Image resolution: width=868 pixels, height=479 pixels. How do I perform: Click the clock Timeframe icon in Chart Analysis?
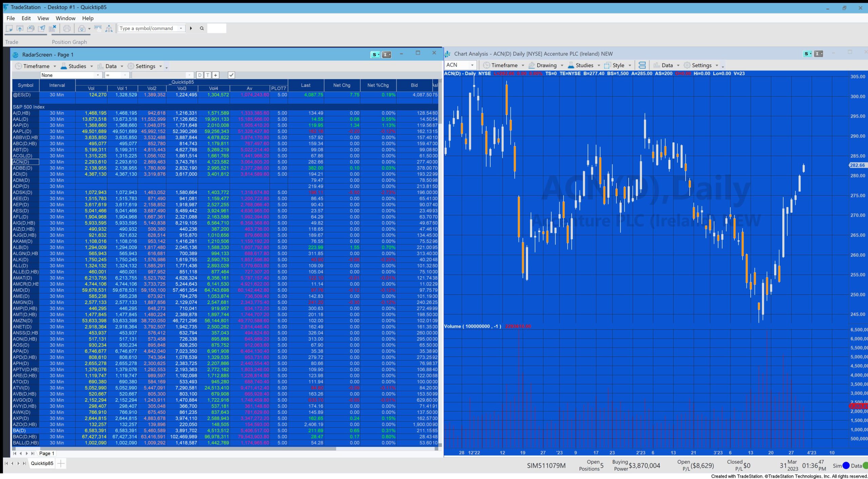(x=486, y=65)
